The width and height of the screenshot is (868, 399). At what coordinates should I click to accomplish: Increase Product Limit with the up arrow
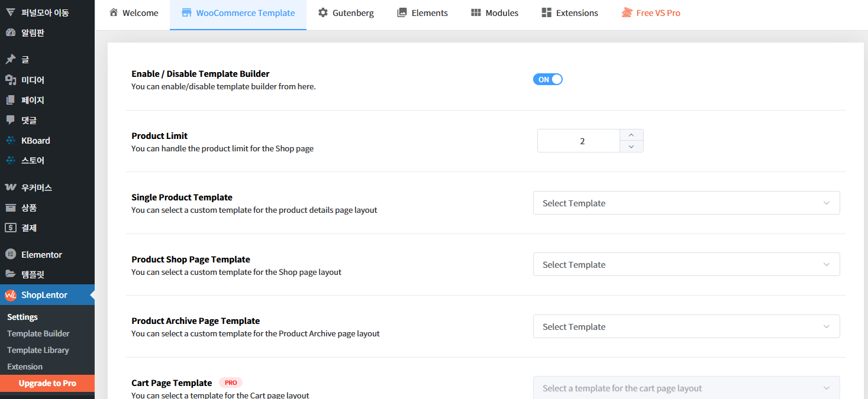click(631, 135)
